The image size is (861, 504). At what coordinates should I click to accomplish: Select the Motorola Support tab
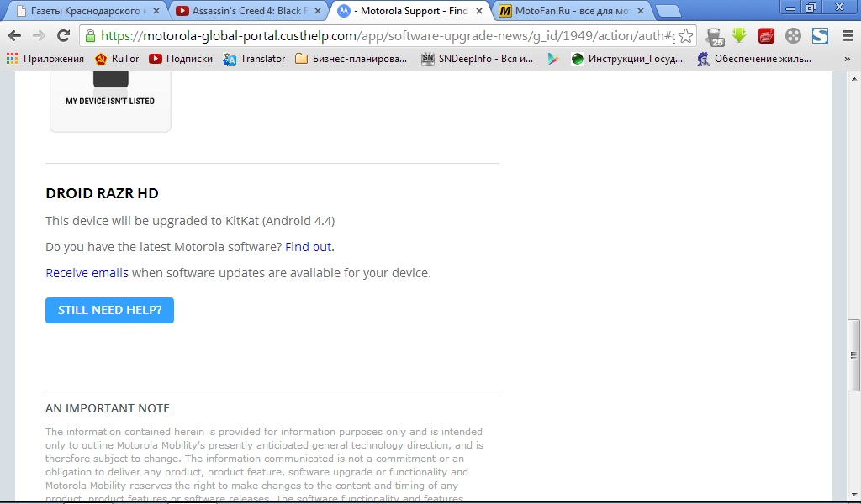pos(410,10)
